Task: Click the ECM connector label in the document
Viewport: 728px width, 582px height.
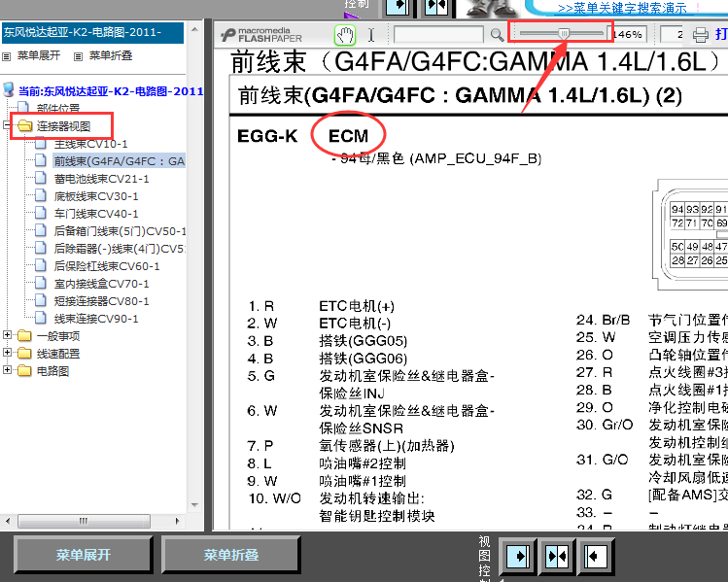Action: pos(348,136)
